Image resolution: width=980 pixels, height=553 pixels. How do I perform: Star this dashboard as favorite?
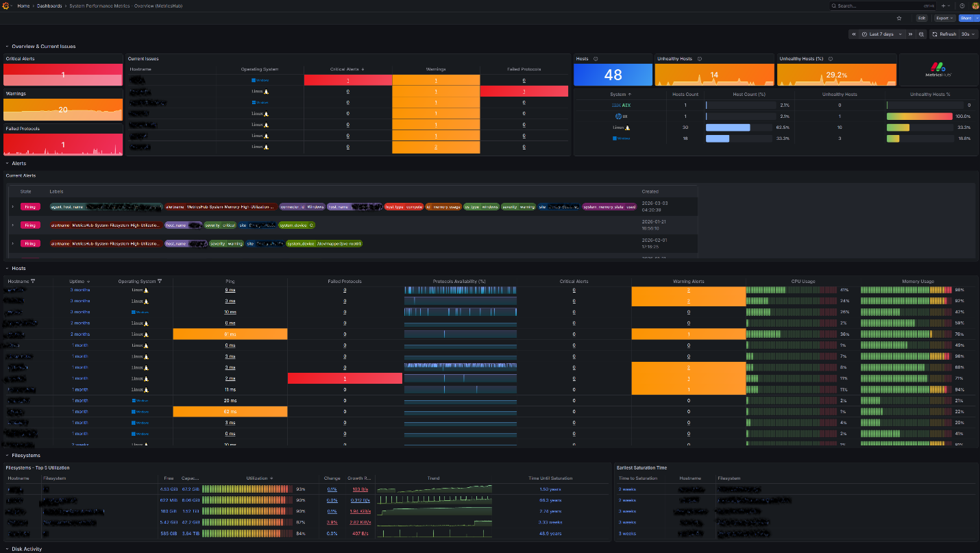tap(899, 19)
